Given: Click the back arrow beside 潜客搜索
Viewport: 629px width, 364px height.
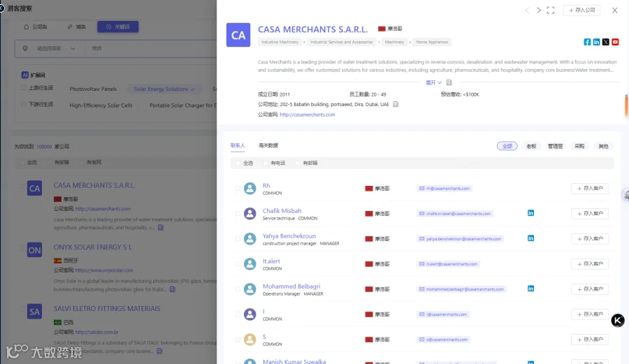Looking at the screenshot, I should 1,8.
